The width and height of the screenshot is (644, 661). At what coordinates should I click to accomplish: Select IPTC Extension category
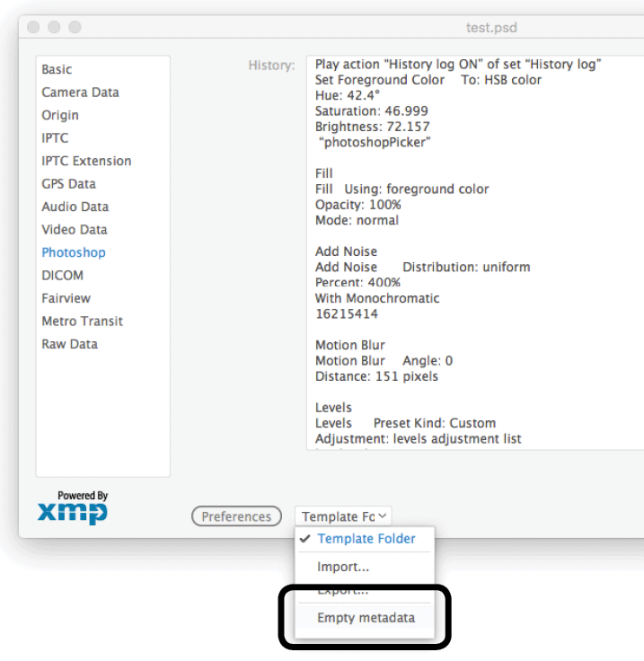click(x=86, y=161)
